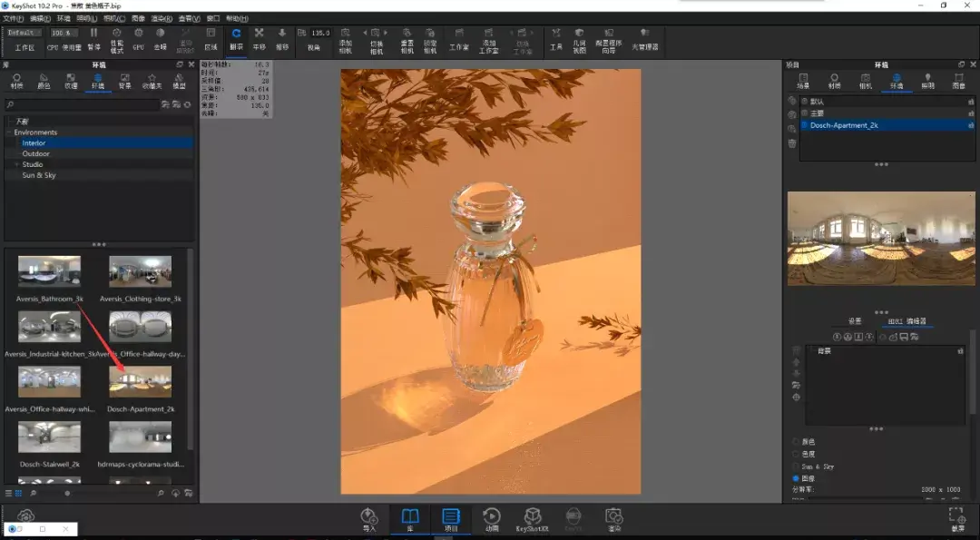Open the 编辑(E) menu
The image size is (980, 540).
(41, 19)
